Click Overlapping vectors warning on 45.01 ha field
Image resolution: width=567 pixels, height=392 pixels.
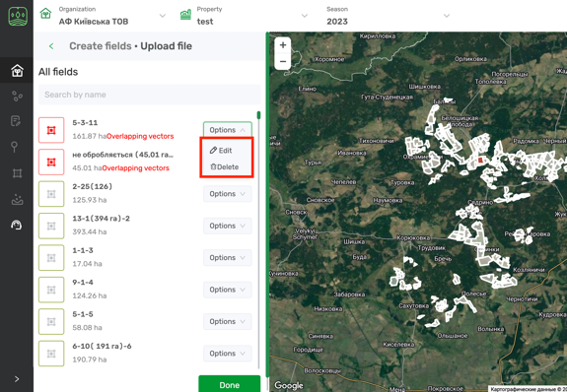tap(136, 168)
